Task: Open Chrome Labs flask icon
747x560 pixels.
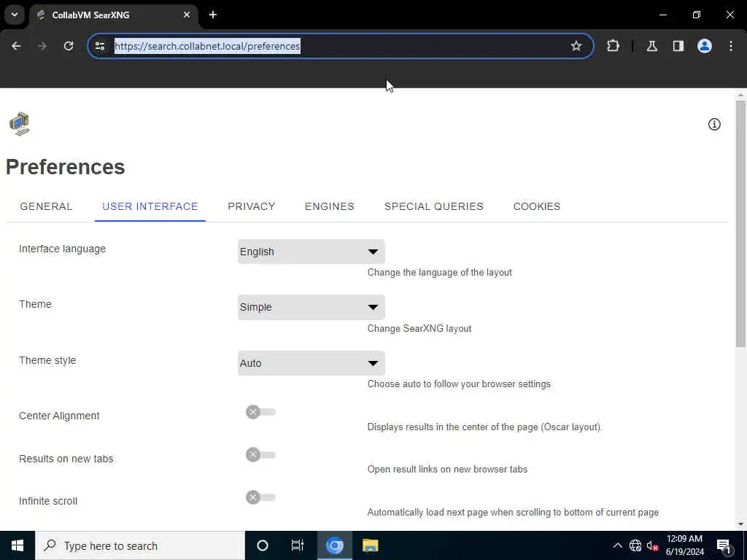Action: [652, 46]
